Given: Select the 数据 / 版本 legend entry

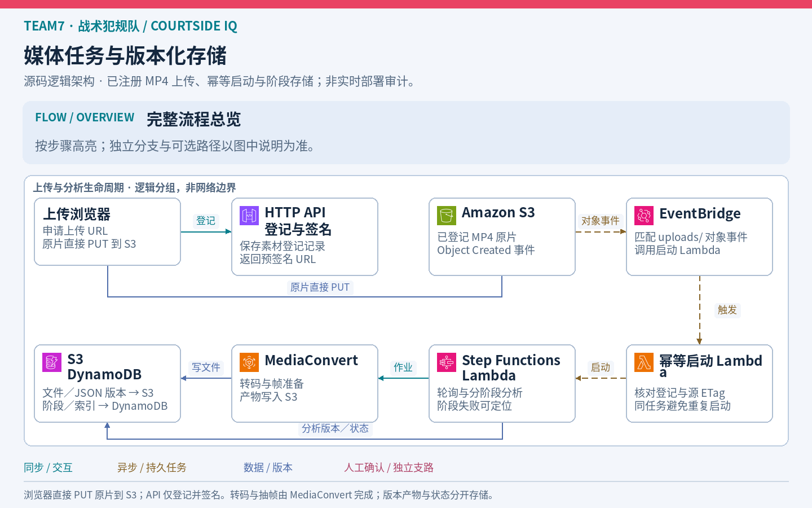Looking at the screenshot, I should click(268, 467).
